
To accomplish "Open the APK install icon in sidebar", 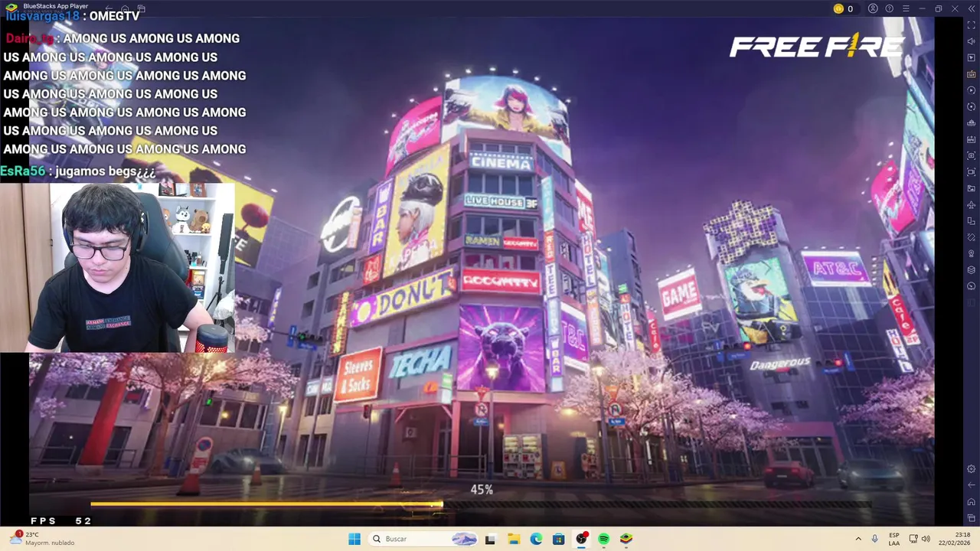I will (972, 139).
